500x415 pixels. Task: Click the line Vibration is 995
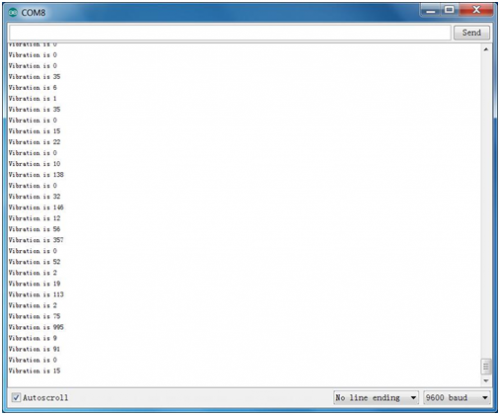(x=36, y=327)
